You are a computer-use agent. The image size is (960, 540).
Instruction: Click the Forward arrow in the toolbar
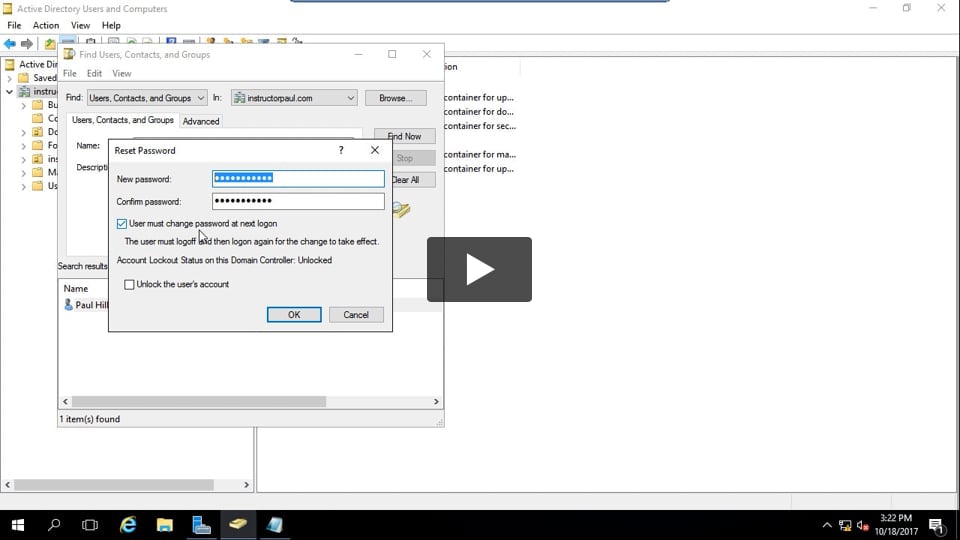coord(27,44)
